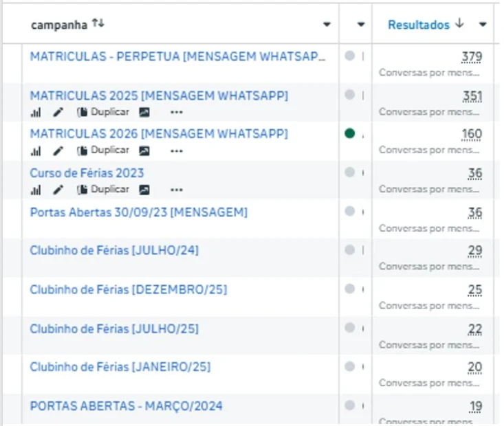This screenshot has width=504, height=426.
Task: Toggle status of MATRICULAS - PERPETUA campaign
Action: [x=350, y=56]
